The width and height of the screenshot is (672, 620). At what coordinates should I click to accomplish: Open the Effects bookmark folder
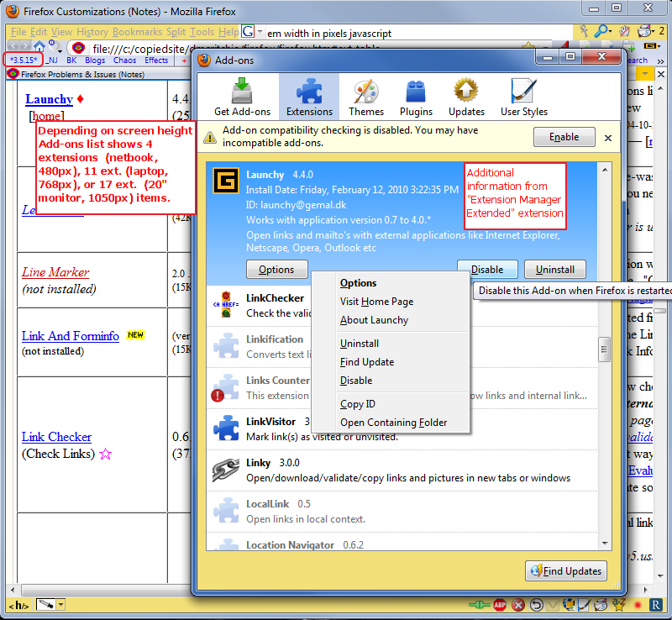coord(156,60)
